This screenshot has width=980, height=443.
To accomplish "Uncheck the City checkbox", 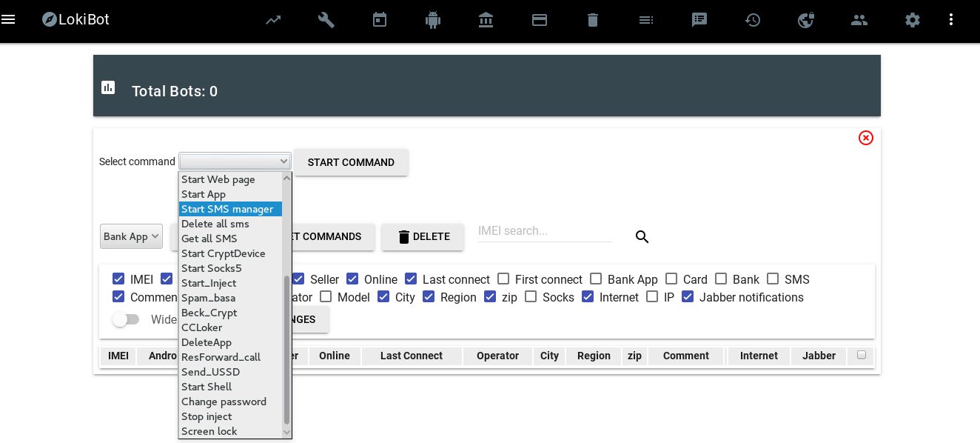I will (383, 297).
